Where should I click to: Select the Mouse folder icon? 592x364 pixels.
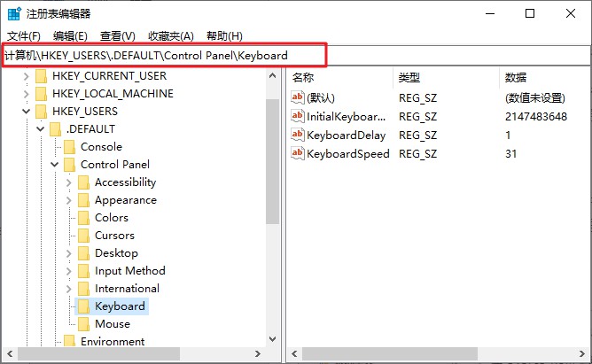click(x=83, y=323)
